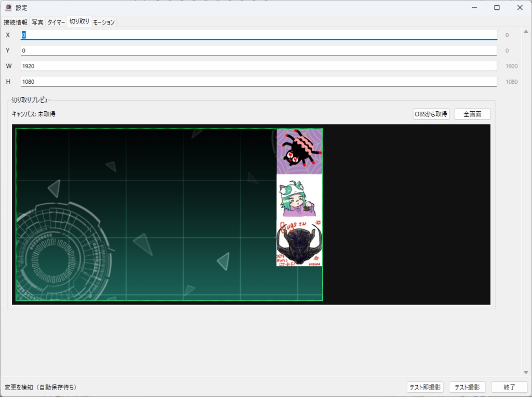
Task: Click the 全画面 button
Action: tap(472, 114)
